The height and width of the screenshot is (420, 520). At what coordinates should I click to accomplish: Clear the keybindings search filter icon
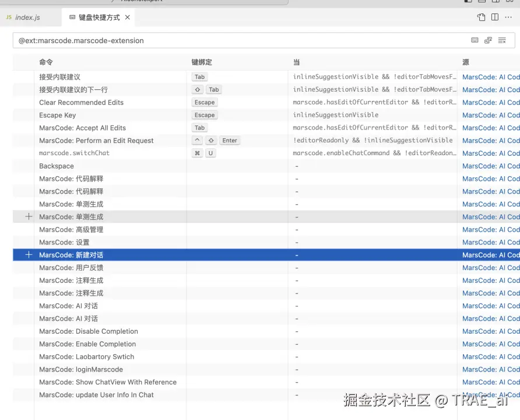coord(502,40)
